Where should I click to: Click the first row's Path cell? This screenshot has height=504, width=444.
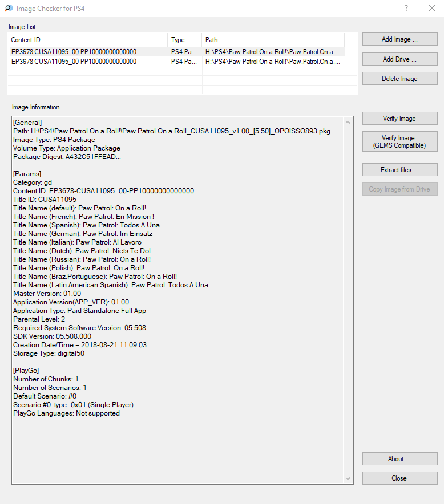(273, 52)
